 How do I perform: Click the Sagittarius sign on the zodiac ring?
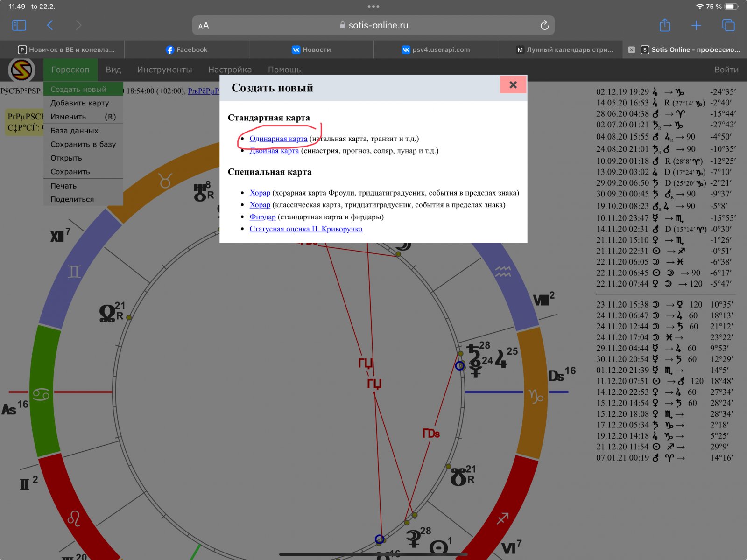503,518
